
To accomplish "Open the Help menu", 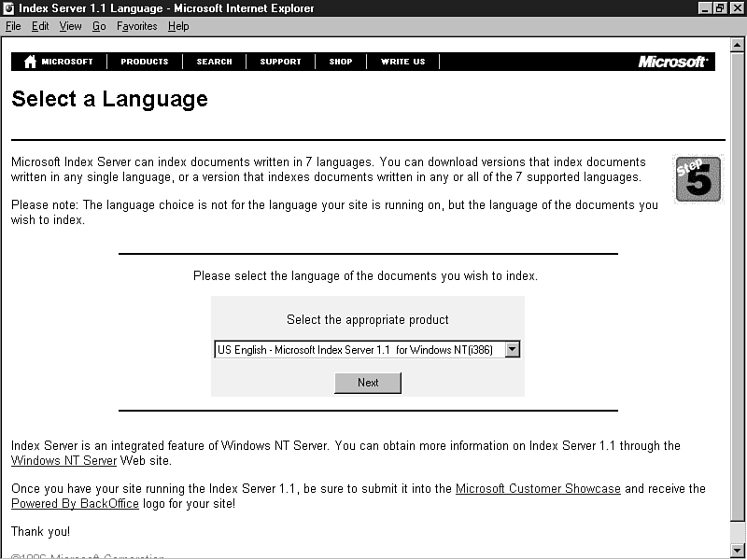I will (x=178, y=26).
